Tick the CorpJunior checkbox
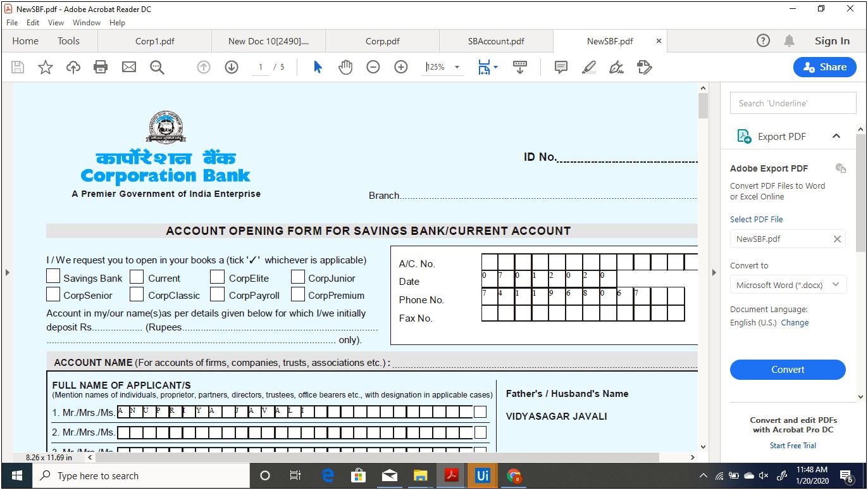Image resolution: width=868 pixels, height=490 pixels. pos(298,277)
